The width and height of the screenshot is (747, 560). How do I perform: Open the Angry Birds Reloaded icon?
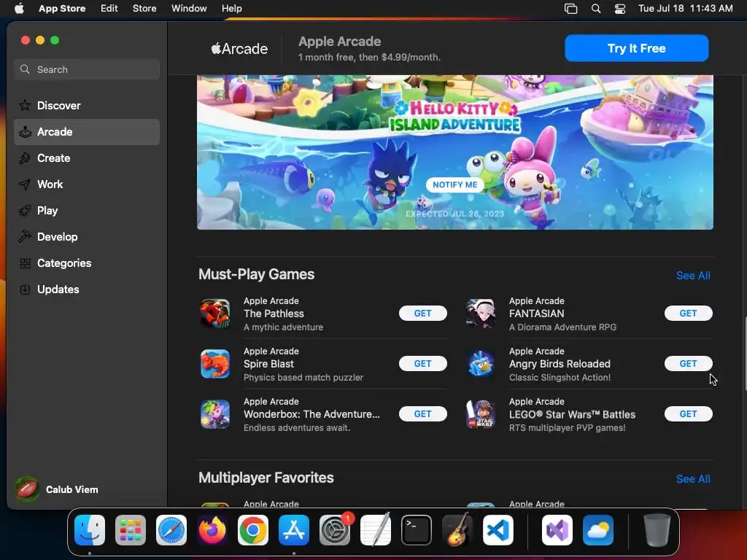point(480,364)
